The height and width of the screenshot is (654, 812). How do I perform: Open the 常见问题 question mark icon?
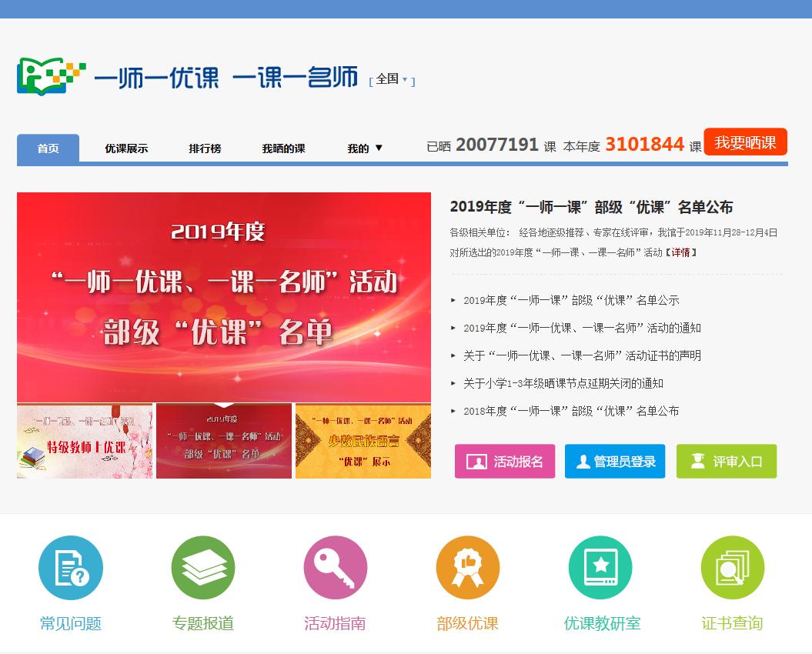pyautogui.click(x=71, y=567)
